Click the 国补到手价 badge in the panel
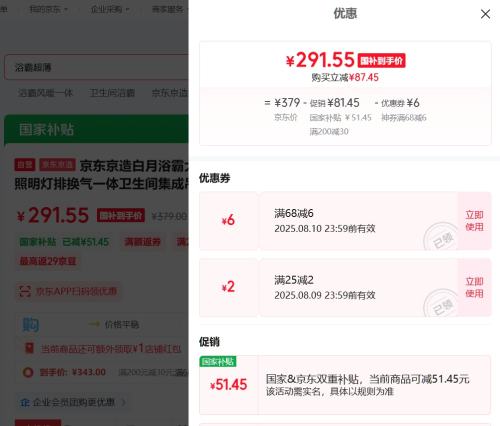The height and width of the screenshot is (426, 500). [381, 60]
